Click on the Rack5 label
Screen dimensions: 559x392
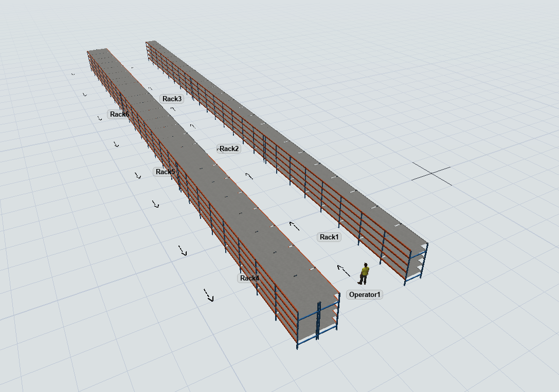pyautogui.click(x=165, y=172)
